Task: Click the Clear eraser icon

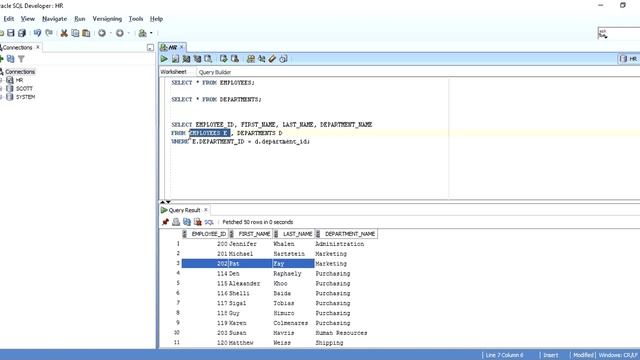Action: click(x=272, y=59)
